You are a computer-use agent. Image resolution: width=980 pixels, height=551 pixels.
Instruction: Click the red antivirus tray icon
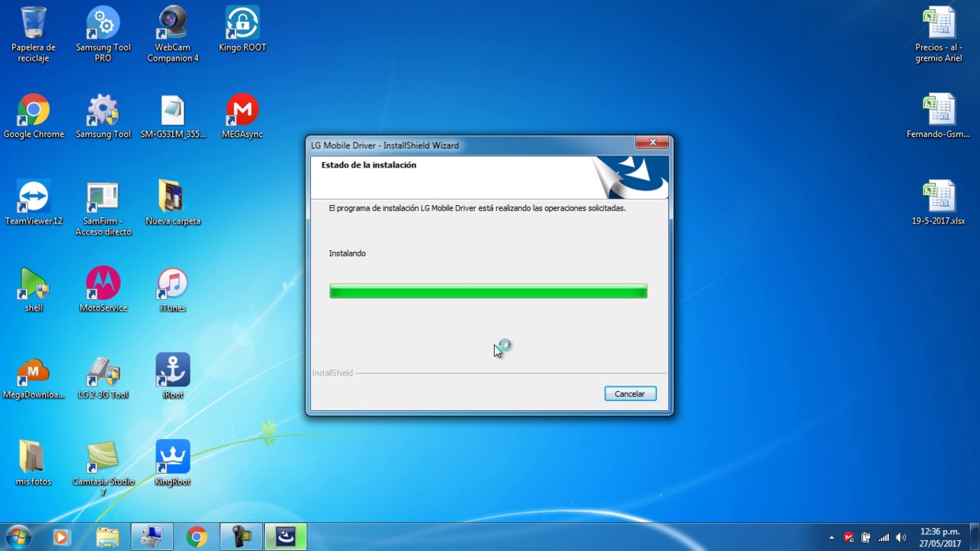[x=848, y=537]
